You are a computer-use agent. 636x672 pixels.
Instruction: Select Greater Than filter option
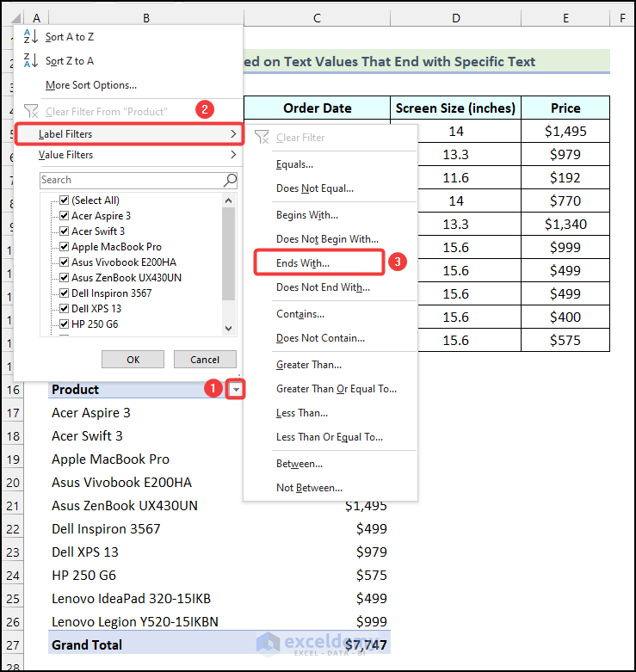330,364
